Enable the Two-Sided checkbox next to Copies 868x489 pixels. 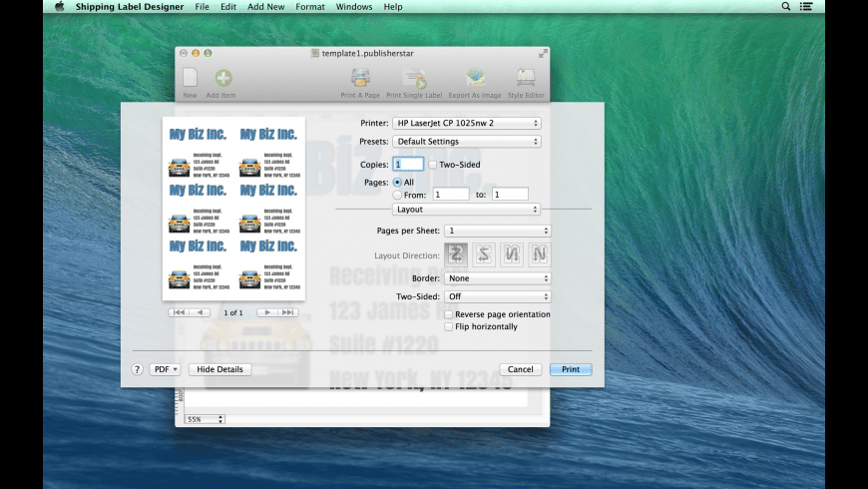click(432, 165)
